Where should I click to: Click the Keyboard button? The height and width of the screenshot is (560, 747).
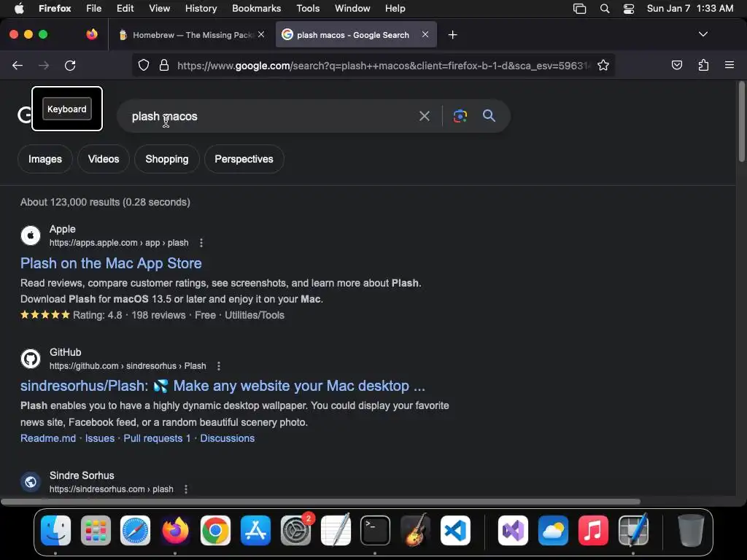[66, 109]
